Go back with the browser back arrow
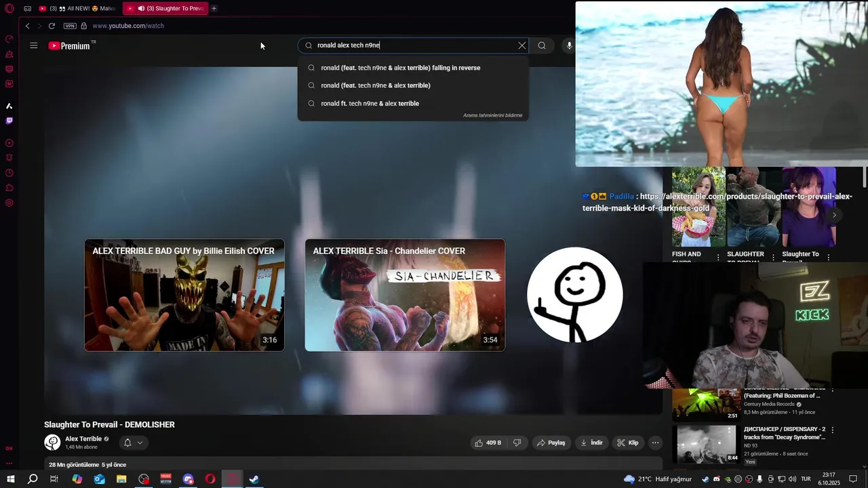 27,26
